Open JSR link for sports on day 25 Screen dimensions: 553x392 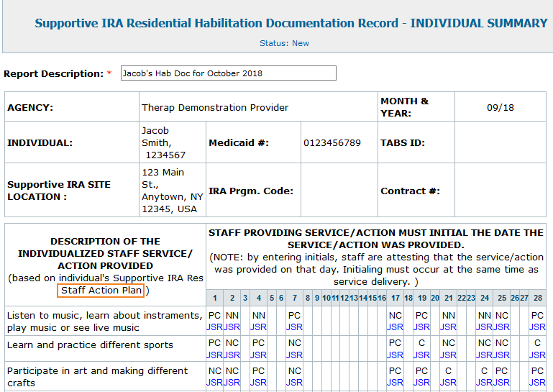[501, 355]
